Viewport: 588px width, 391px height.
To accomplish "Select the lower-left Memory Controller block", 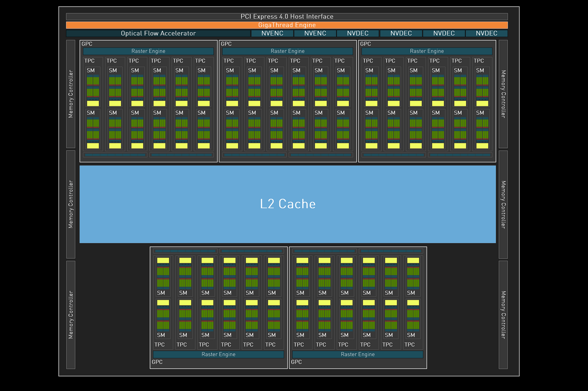I will pos(71,315).
